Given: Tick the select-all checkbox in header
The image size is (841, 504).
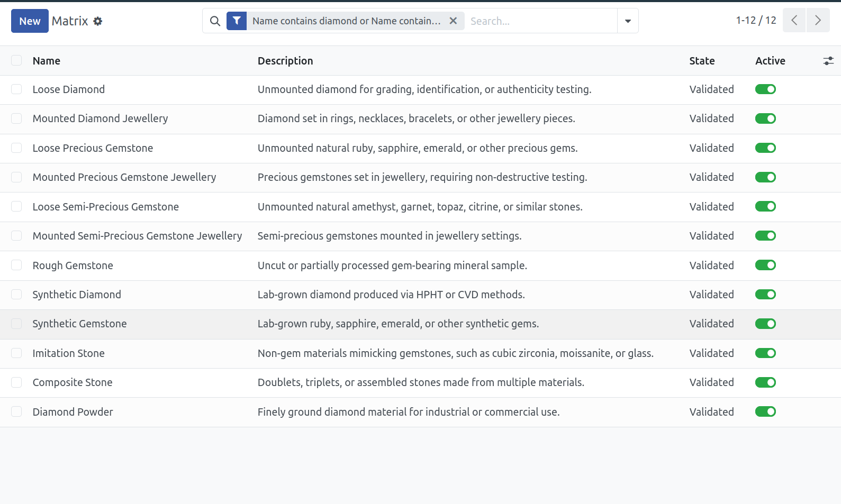Looking at the screenshot, I should 16,60.
